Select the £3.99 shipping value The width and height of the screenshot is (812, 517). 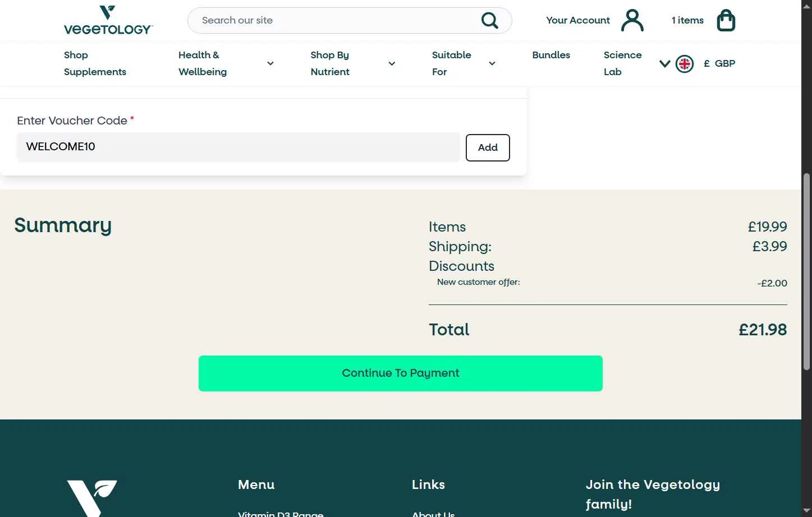(x=770, y=246)
